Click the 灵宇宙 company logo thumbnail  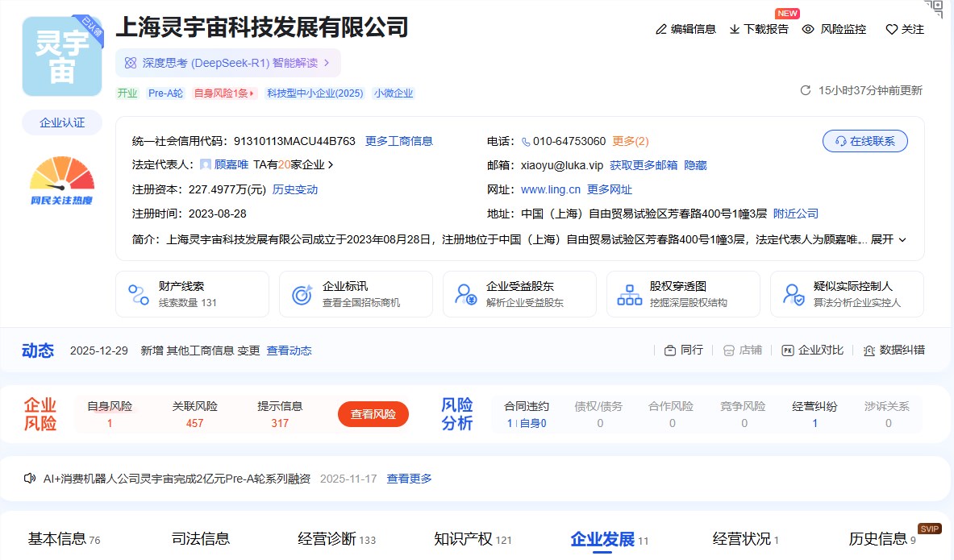(61, 56)
